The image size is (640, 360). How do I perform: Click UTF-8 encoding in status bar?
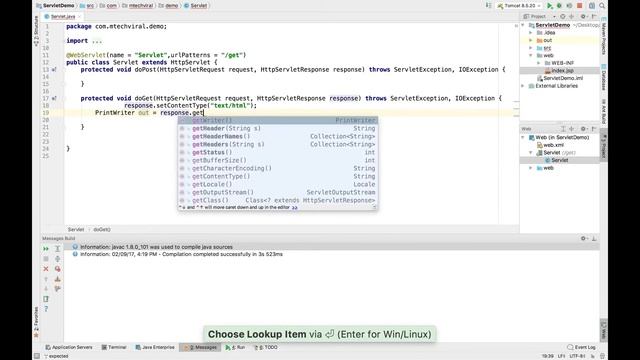(577, 356)
